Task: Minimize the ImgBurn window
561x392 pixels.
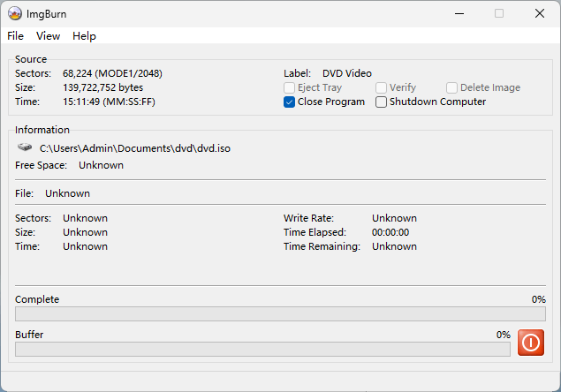Action: tap(459, 13)
